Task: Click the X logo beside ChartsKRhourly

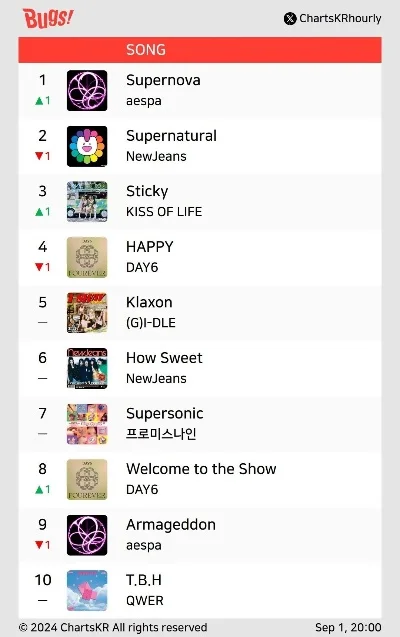Action: point(290,19)
